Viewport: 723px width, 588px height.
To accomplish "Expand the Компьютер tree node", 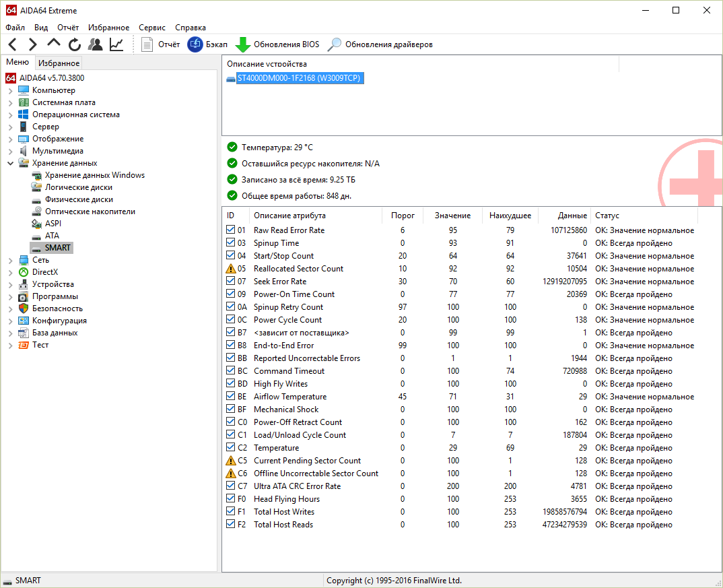I will coord(11,91).
